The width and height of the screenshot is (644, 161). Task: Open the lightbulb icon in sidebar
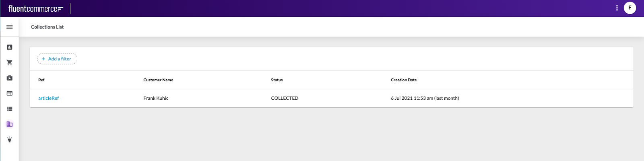[x=10, y=140]
